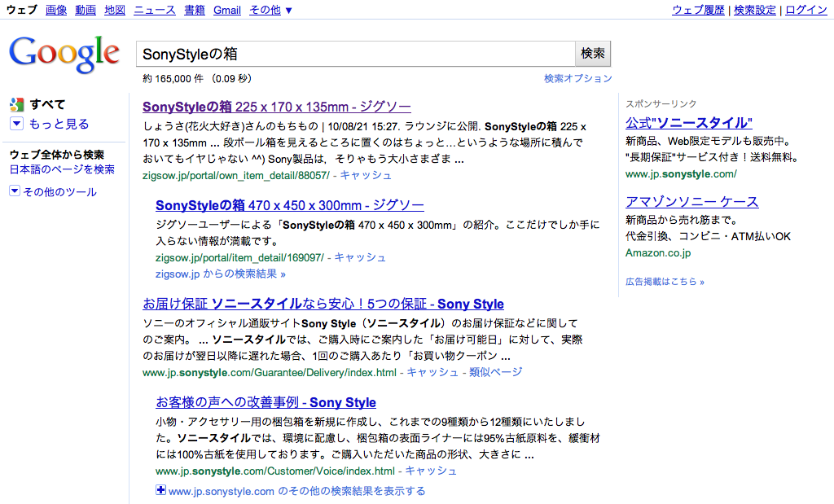
Task: Click URL text zigsow.jp/portal/own_item_detail/88057/
Action: [236, 175]
